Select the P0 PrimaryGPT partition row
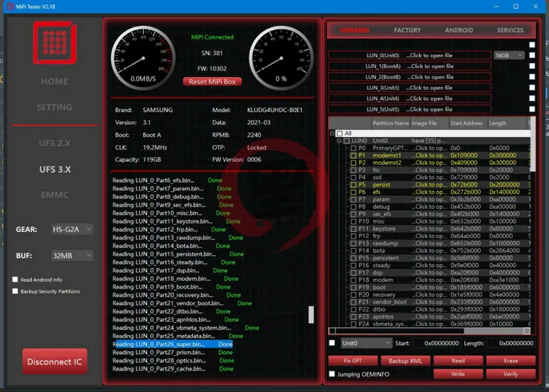 point(441,148)
